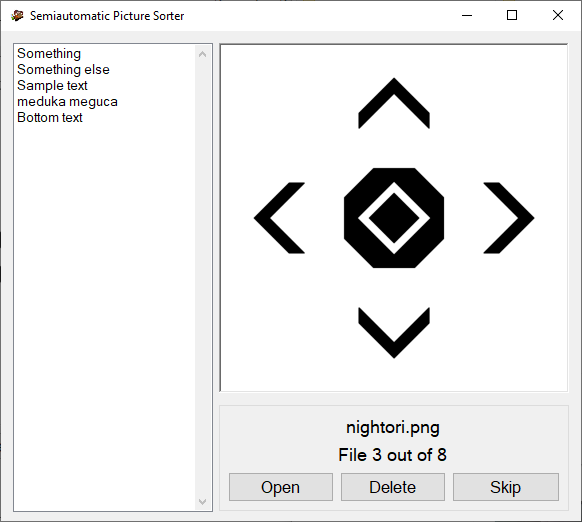Skip the current file
This screenshot has width=582, height=522.
(x=506, y=487)
